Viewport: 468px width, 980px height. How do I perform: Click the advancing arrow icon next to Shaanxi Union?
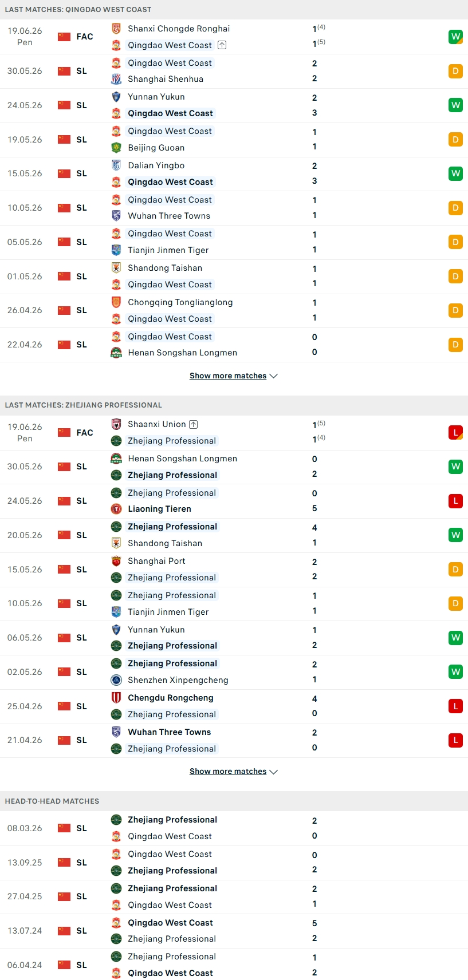[194, 424]
